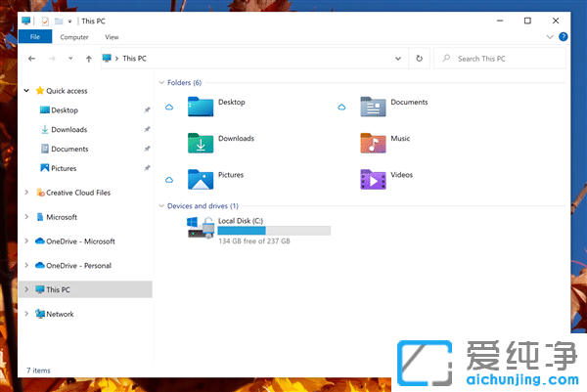
Task: Open the address bar history dropdown
Action: click(x=398, y=59)
